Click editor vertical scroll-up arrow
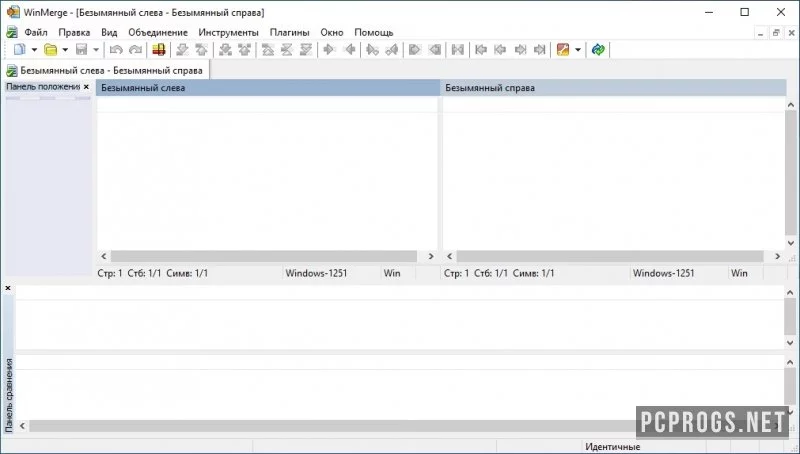 coord(791,105)
